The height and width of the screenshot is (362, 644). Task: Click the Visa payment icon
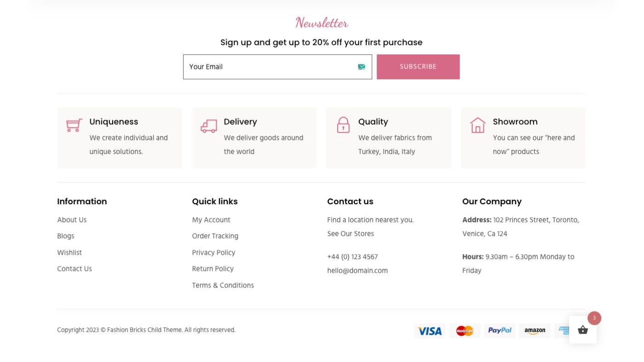(x=430, y=331)
